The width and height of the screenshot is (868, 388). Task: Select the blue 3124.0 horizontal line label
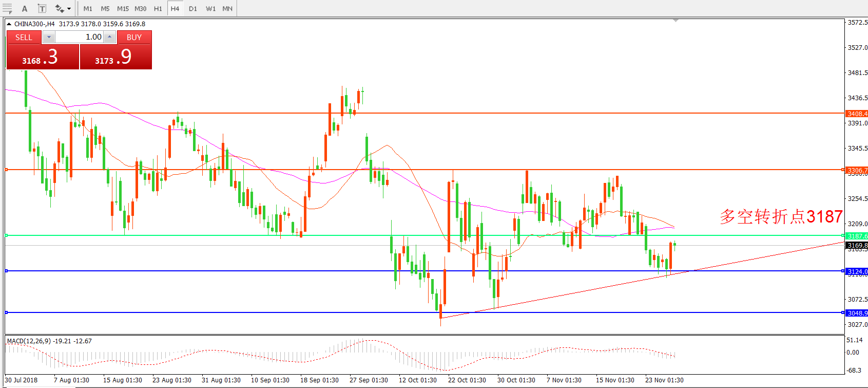pyautogui.click(x=857, y=271)
